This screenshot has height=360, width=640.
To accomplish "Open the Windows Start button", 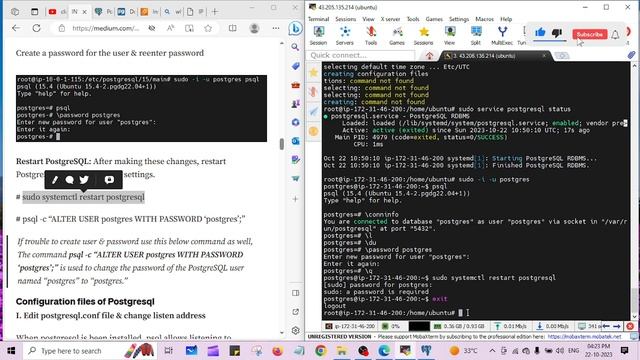I will click(11, 351).
